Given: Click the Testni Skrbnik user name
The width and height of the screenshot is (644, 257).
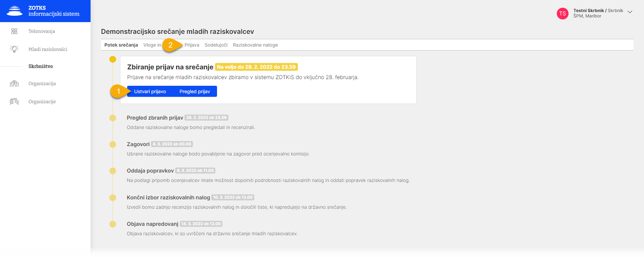Looking at the screenshot, I should pos(588,11).
